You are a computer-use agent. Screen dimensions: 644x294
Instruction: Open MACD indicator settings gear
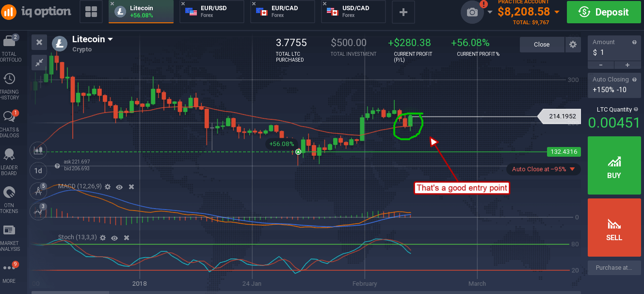[x=108, y=186]
